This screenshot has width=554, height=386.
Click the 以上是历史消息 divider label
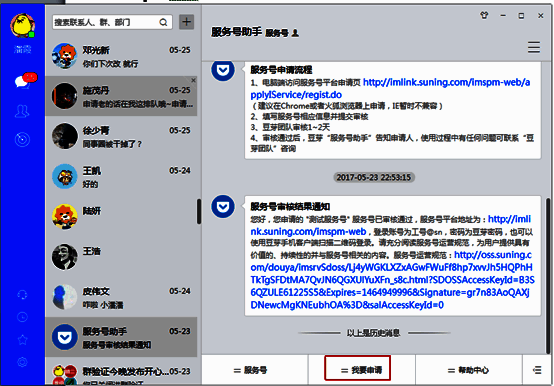point(373,333)
